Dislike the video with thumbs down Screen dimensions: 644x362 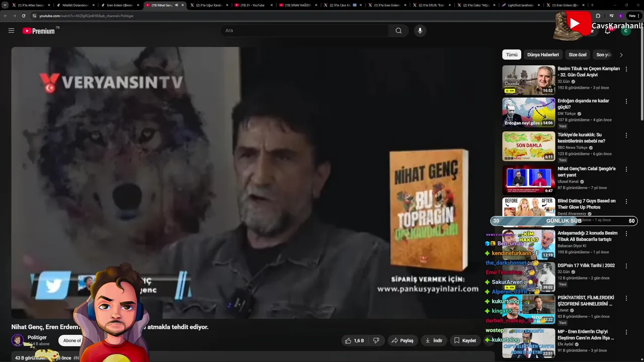pyautogui.click(x=376, y=340)
